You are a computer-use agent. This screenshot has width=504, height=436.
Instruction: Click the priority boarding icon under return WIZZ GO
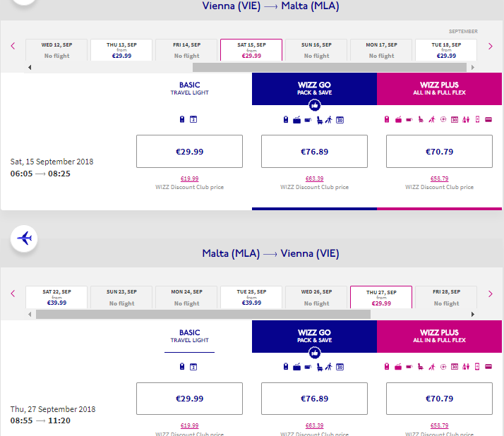(x=329, y=367)
